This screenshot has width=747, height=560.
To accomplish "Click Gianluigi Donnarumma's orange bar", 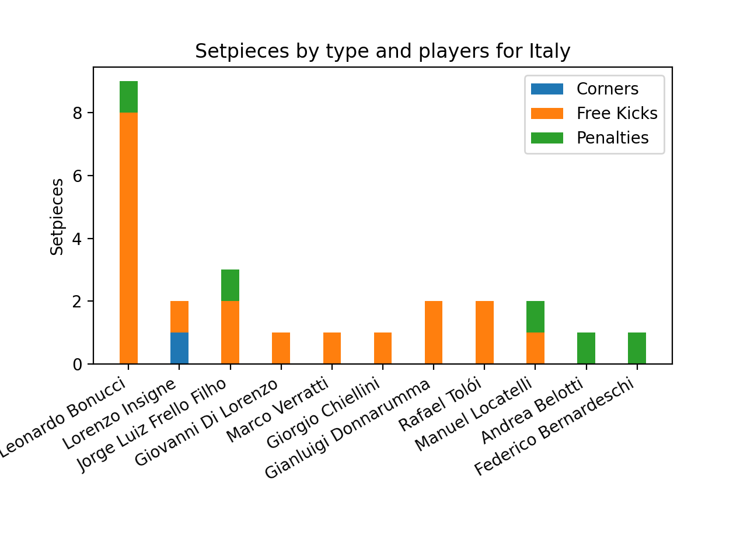I will [434, 332].
